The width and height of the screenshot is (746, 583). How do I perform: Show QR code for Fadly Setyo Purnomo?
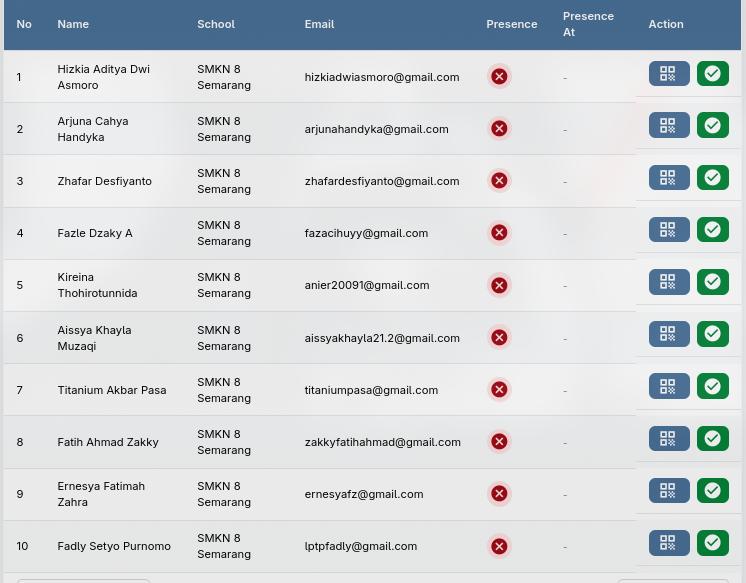(668, 543)
